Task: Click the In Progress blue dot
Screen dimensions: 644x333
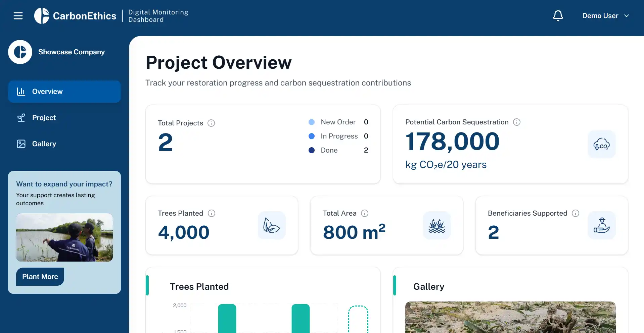Action: pos(312,136)
